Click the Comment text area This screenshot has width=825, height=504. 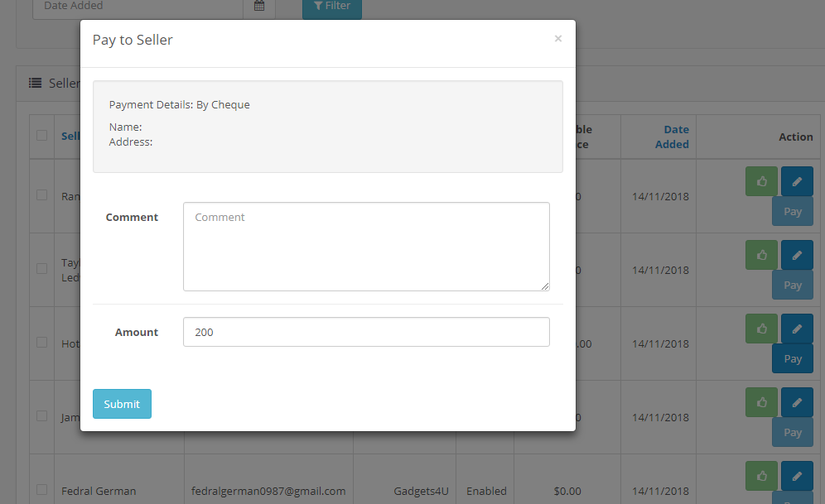click(x=366, y=247)
